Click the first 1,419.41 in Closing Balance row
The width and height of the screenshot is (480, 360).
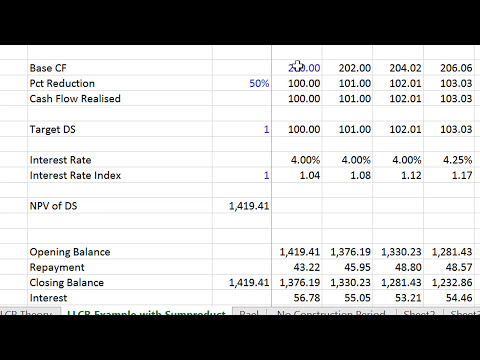pyautogui.click(x=242, y=283)
